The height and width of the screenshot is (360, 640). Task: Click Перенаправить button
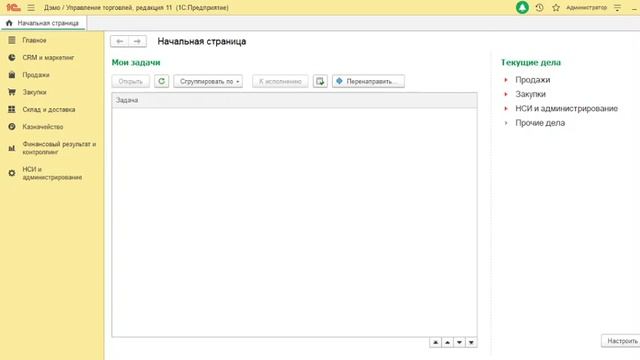(368, 81)
